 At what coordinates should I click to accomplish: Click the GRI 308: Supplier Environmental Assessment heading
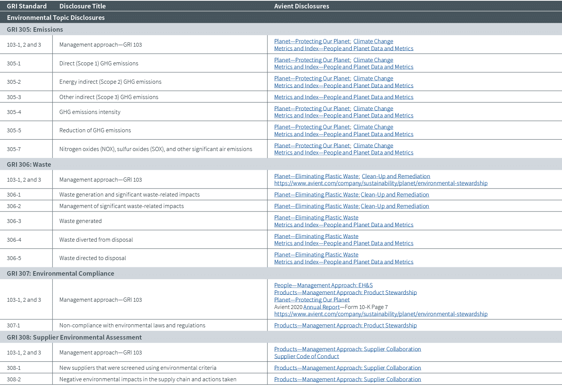74,337
